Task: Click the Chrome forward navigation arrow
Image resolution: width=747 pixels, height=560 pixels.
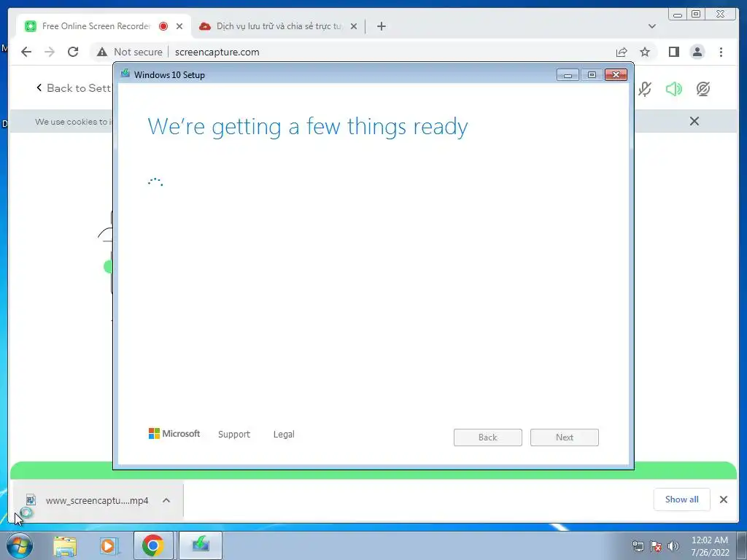Action: pyautogui.click(x=50, y=52)
